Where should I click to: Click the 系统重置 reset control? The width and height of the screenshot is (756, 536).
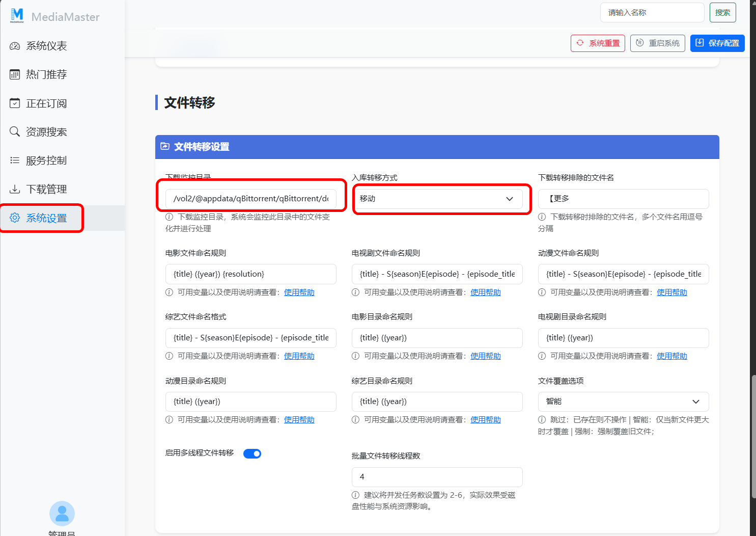pyautogui.click(x=598, y=43)
